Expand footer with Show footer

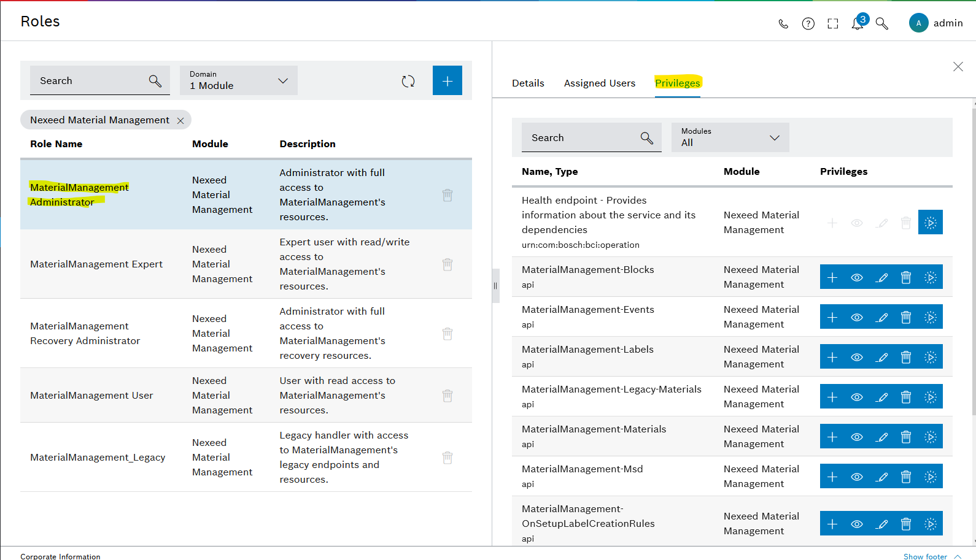coord(932,556)
